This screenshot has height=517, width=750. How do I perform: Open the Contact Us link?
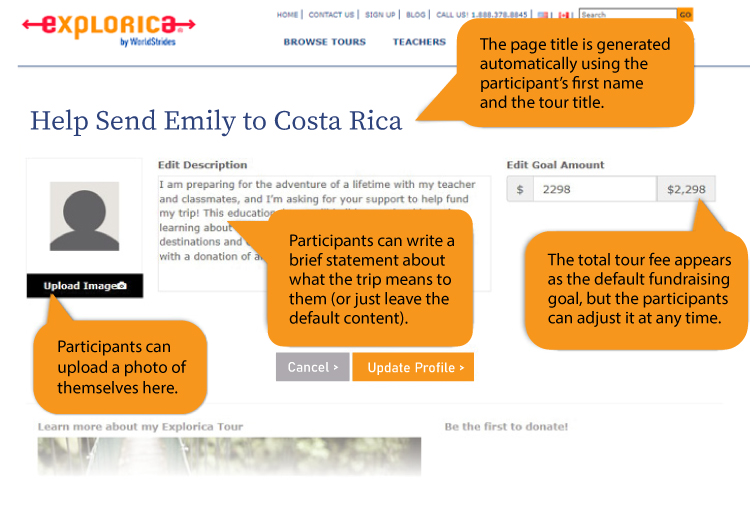click(331, 15)
